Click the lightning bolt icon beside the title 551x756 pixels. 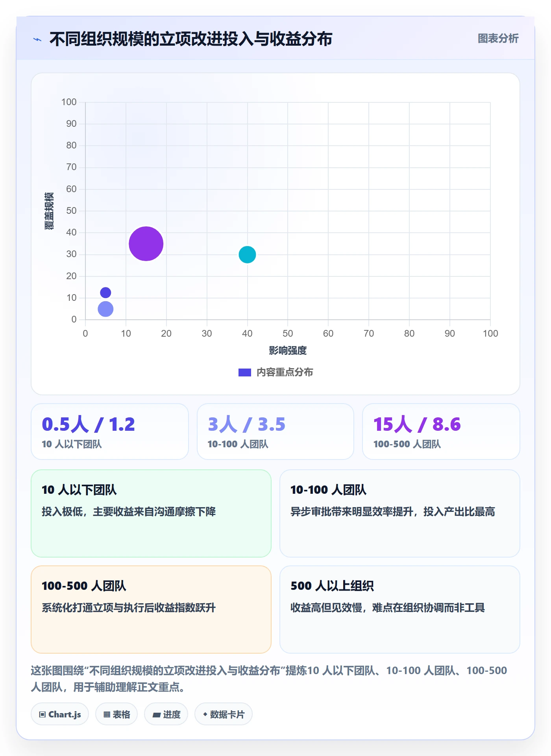37,39
